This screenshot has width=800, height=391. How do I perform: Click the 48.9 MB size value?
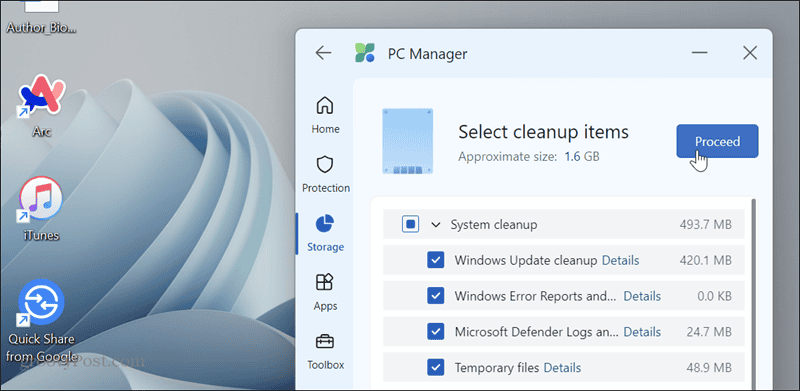(x=709, y=368)
